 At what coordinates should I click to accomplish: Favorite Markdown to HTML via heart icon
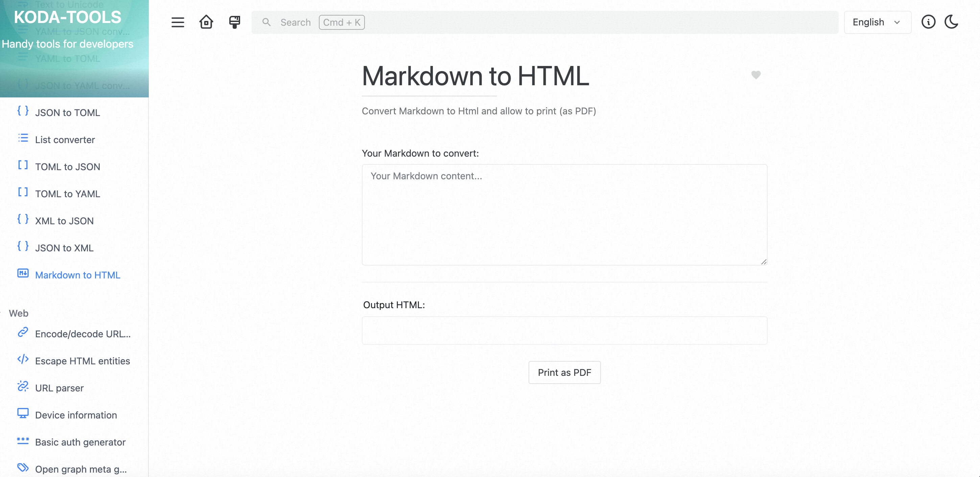[756, 75]
